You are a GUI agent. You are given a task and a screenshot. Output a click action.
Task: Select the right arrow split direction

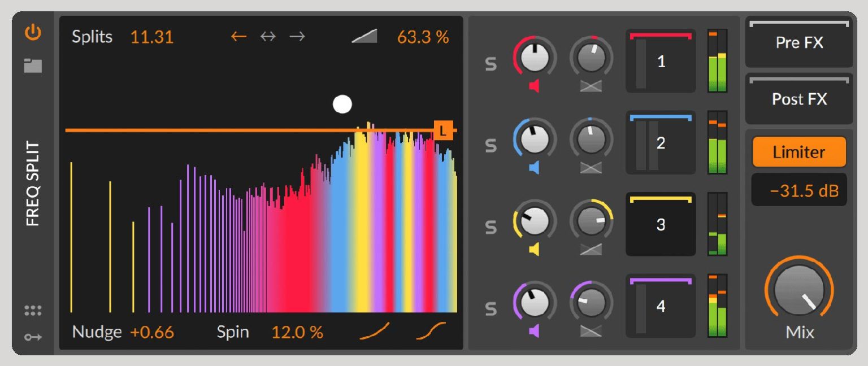click(297, 37)
